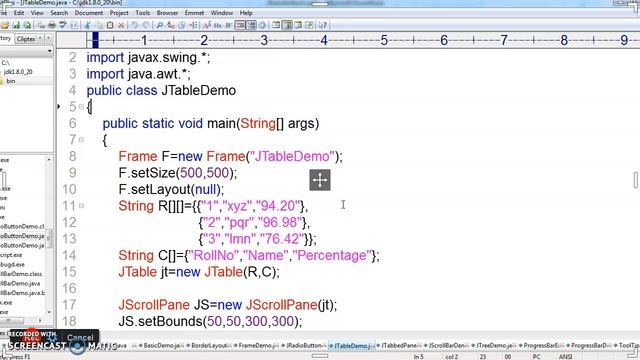Click the column ruler at mark 5

[x=384, y=40]
